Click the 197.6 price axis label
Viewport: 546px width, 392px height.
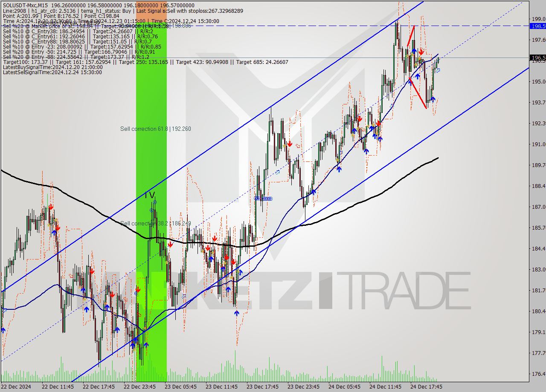[538, 40]
